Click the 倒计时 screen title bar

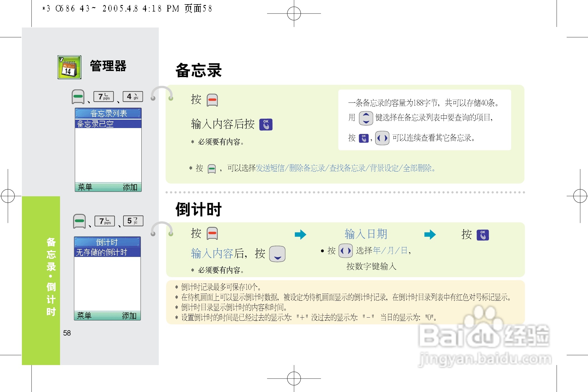(x=107, y=242)
